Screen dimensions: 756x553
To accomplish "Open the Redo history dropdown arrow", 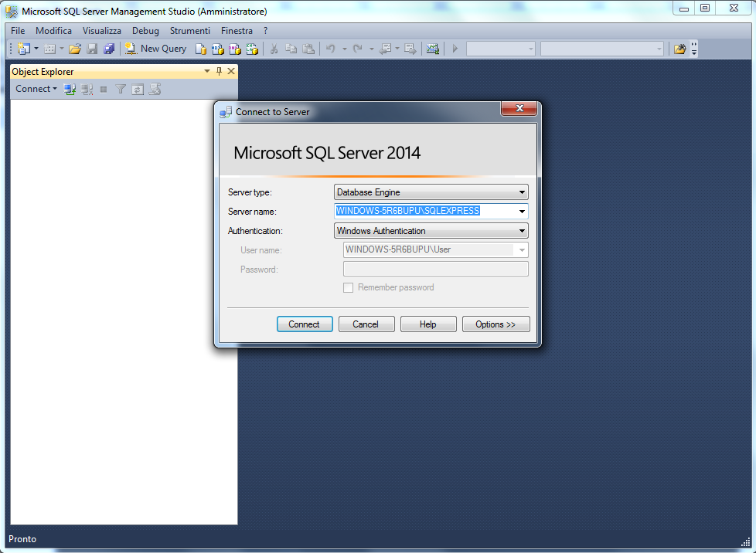I will click(371, 49).
